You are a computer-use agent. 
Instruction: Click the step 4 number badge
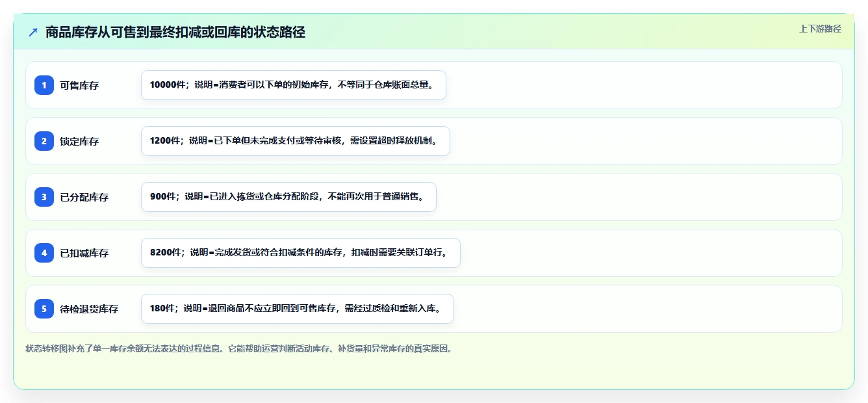click(44, 253)
